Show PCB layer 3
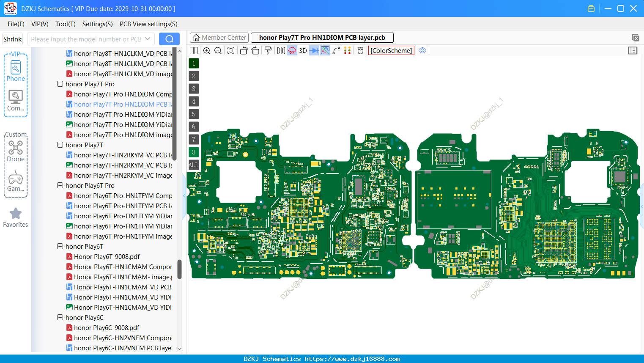This screenshot has height=363, width=644. coord(194,89)
